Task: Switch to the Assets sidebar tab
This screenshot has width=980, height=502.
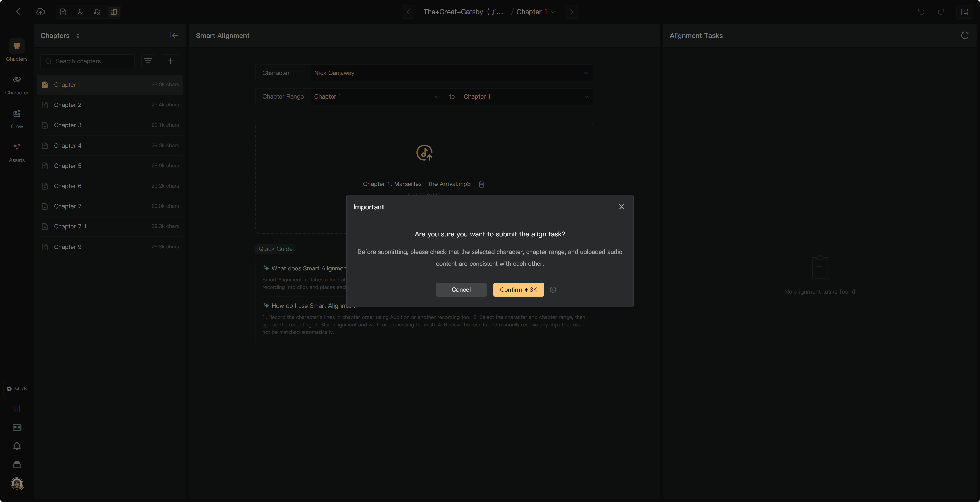Action: 17,153
